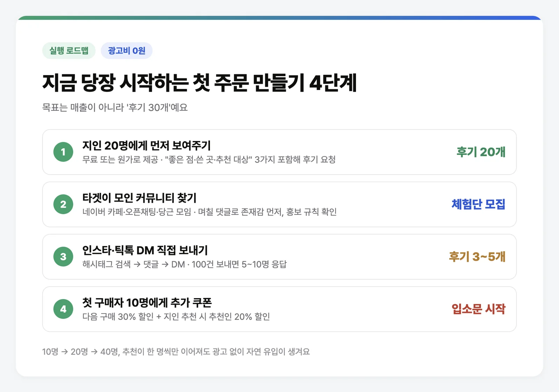
Task: Click description text 해시태그 검색 → 댓글 → DM
Action: point(133,264)
